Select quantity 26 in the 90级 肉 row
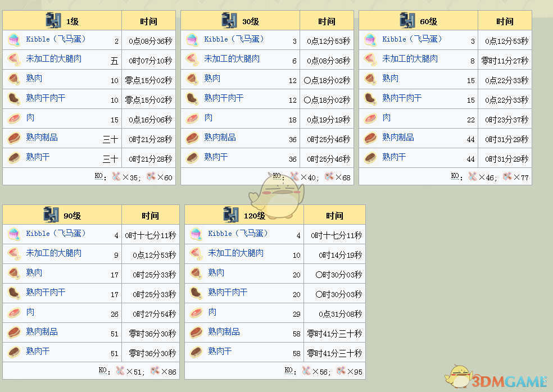 [115, 314]
